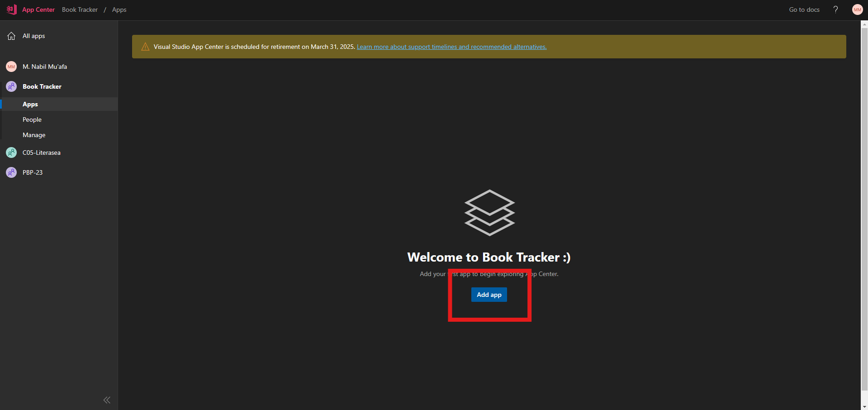
Task: Open the help question mark icon
Action: 835,10
